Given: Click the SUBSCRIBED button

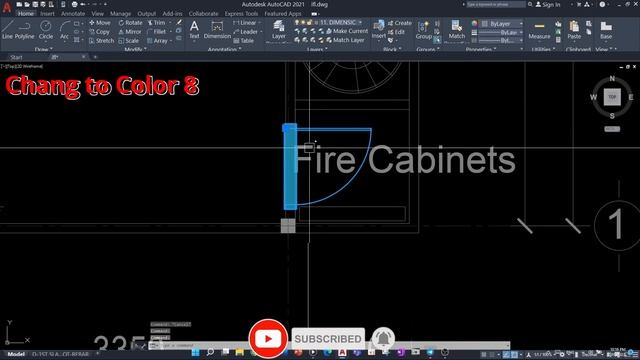Looking at the screenshot, I should (328, 338).
